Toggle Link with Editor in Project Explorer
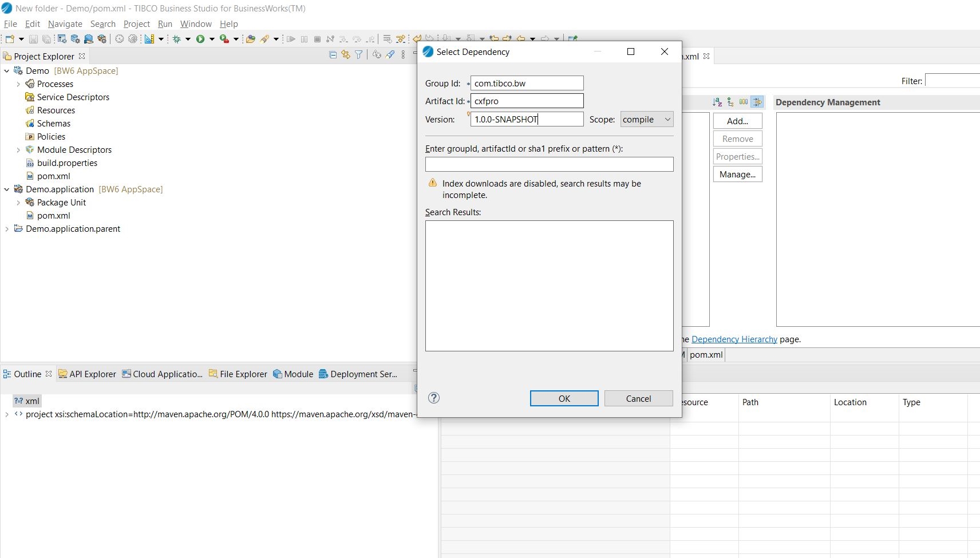Viewport: 980px width, 558px height. click(x=346, y=55)
